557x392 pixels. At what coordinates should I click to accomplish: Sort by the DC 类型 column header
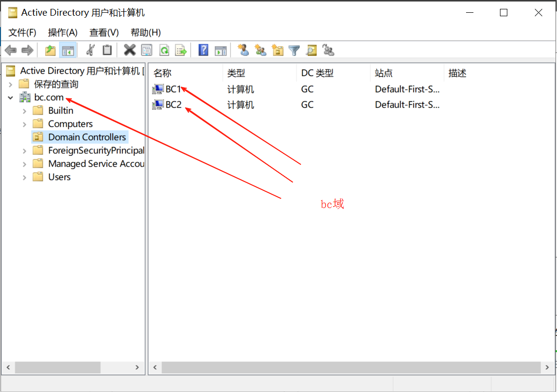click(x=333, y=73)
